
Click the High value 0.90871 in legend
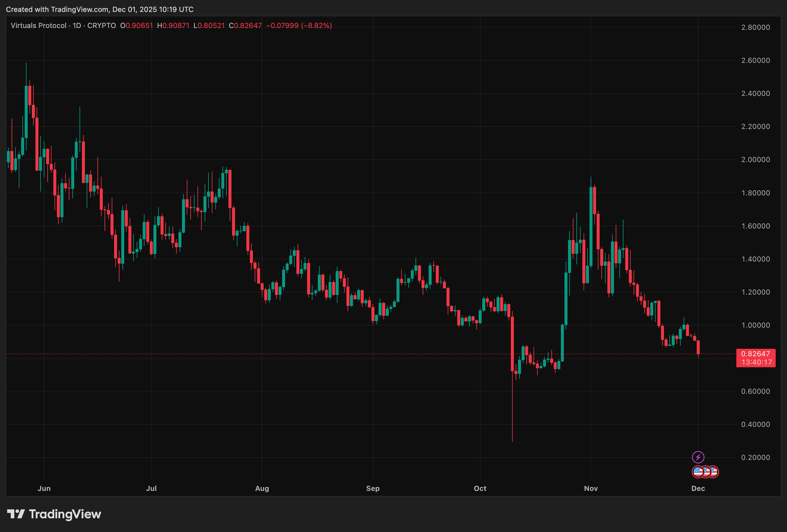(x=176, y=26)
